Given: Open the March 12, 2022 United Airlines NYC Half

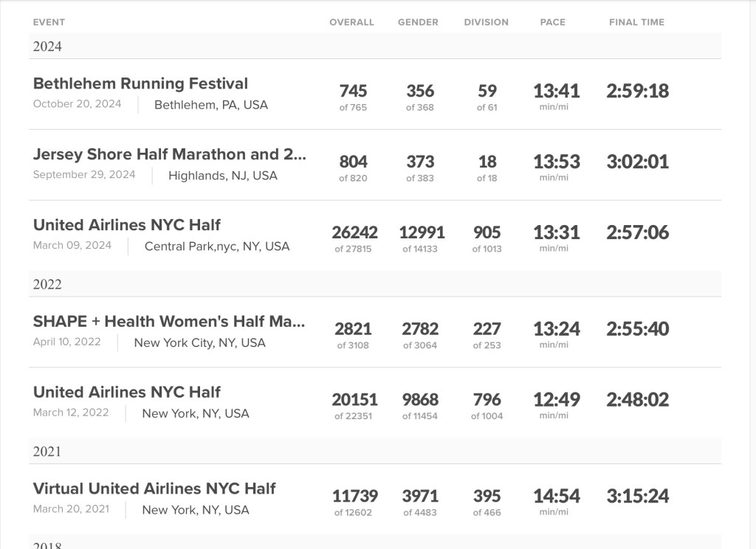Looking at the screenshot, I should (x=127, y=393).
